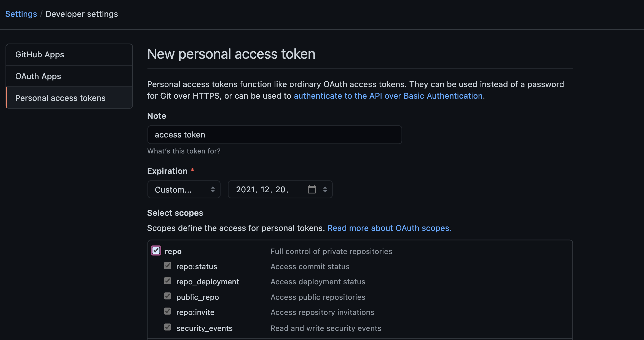Click the repo:status scope label

pyautogui.click(x=197, y=266)
